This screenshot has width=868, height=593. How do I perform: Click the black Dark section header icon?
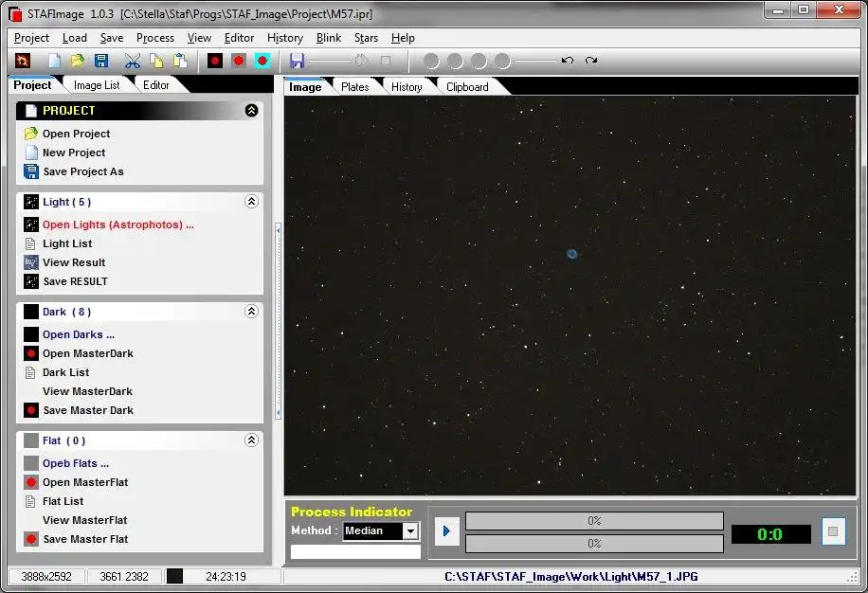pos(31,312)
